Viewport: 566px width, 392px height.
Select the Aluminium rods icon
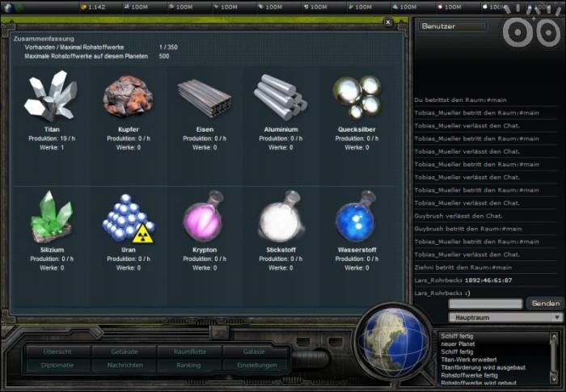pos(281,97)
